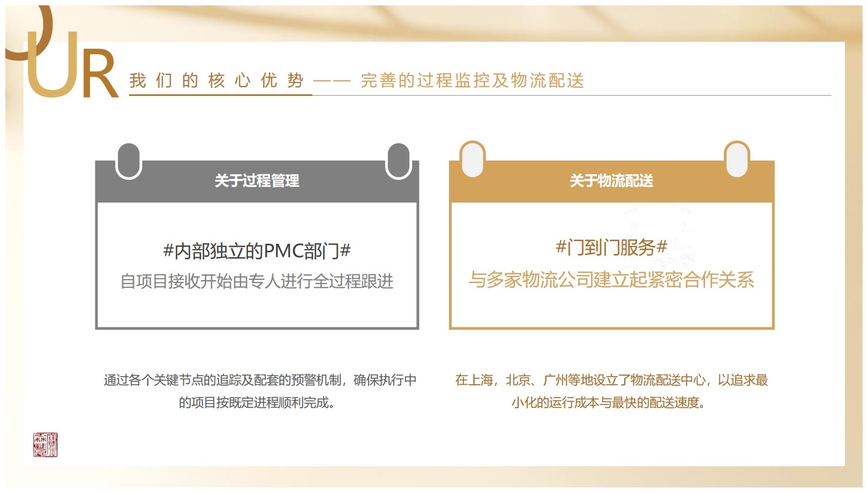Click the text 与多家物流公司建立起紧密合作关系
The height and width of the screenshot is (493, 868).
pyautogui.click(x=611, y=279)
